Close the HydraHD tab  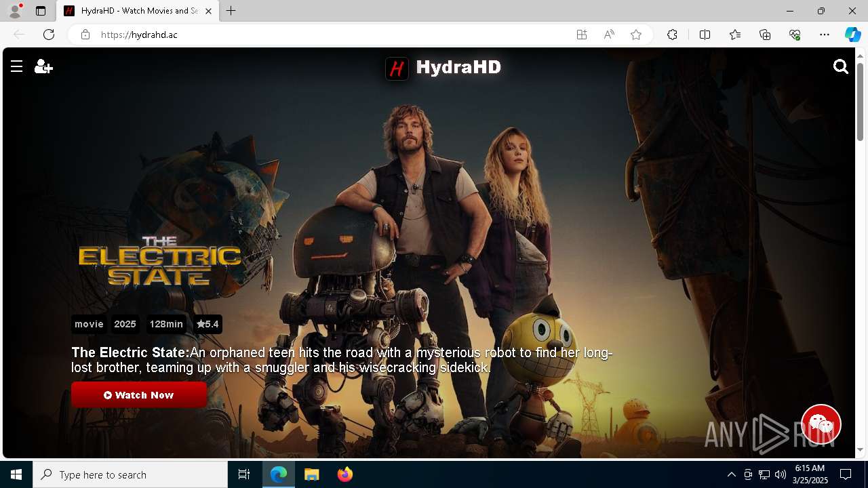(208, 11)
